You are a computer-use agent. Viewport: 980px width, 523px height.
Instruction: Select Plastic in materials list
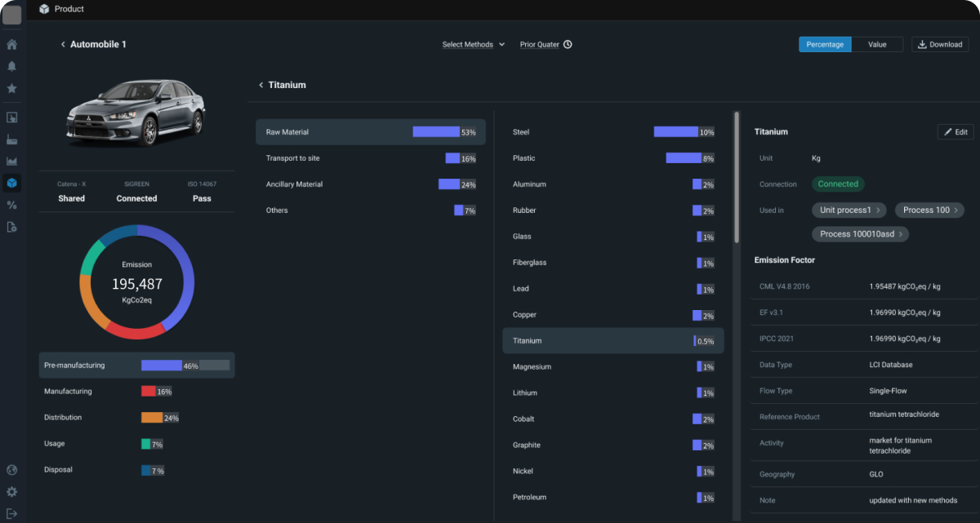tap(613, 158)
